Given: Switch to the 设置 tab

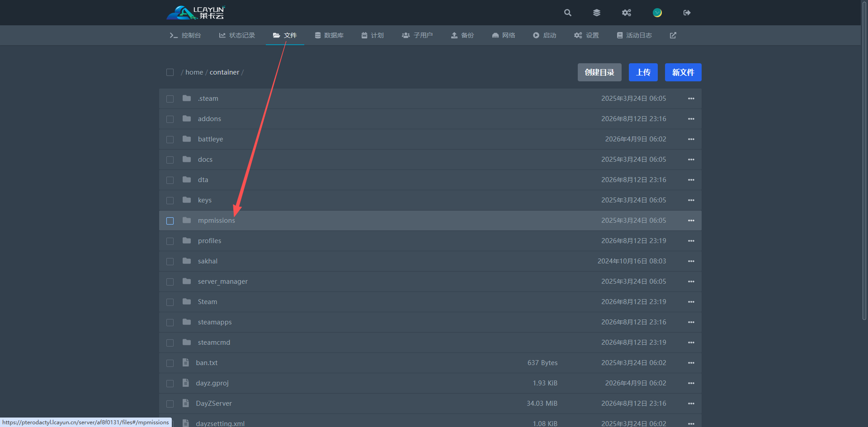Looking at the screenshot, I should click(x=586, y=35).
